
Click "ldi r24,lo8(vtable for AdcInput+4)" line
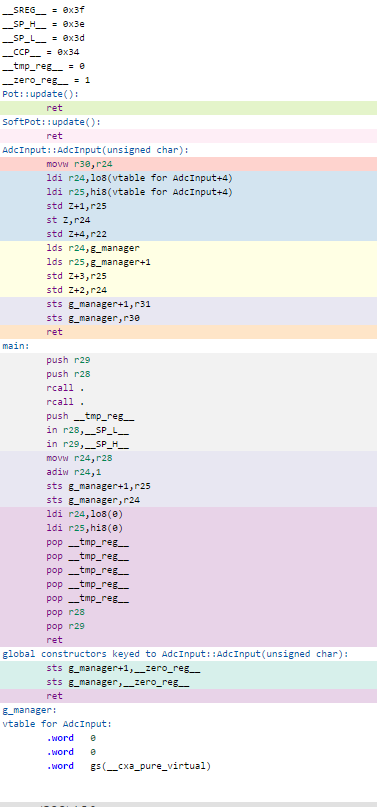tap(139, 178)
